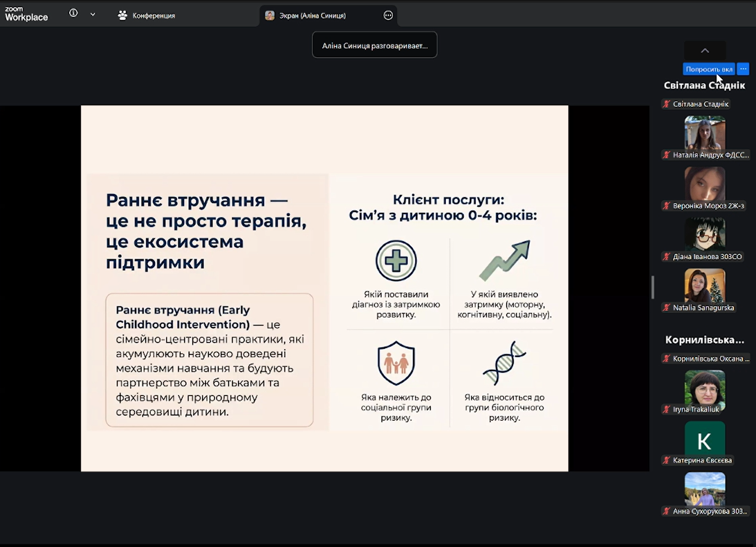Screen dimensions: 756x547
Task: Select Діана Іванова's anime avatar thumbnail
Action: [705, 234]
